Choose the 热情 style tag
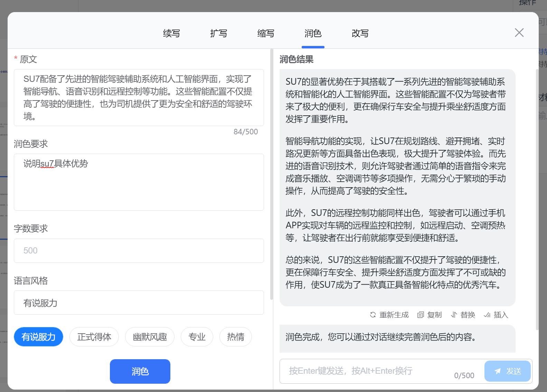 click(236, 337)
